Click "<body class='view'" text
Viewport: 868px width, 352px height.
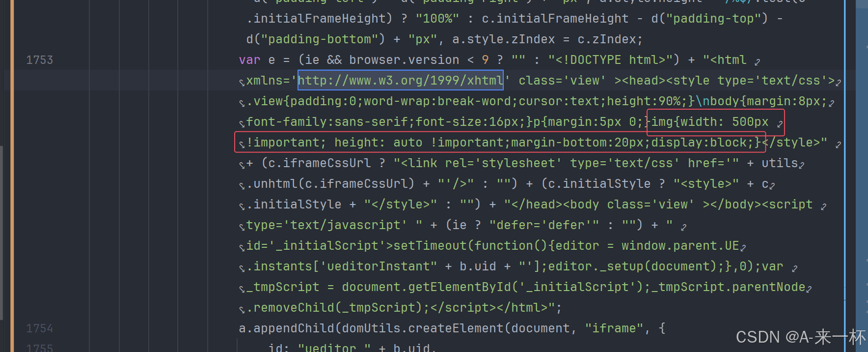tap(629, 204)
